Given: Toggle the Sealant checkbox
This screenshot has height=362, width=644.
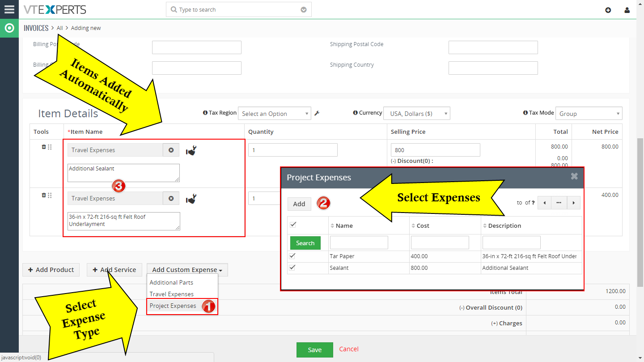Looking at the screenshot, I should [292, 267].
